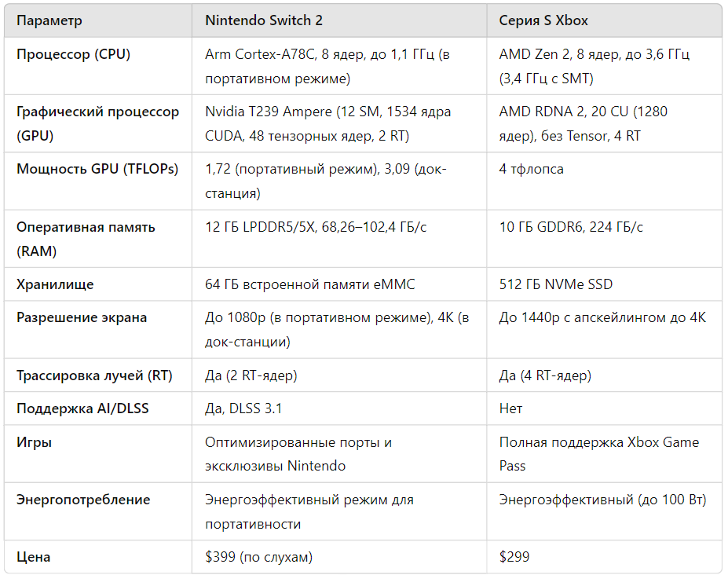Click the "12 ГБ LPDDR5/5X" cell
The height and width of the screenshot is (575, 728).
[316, 227]
